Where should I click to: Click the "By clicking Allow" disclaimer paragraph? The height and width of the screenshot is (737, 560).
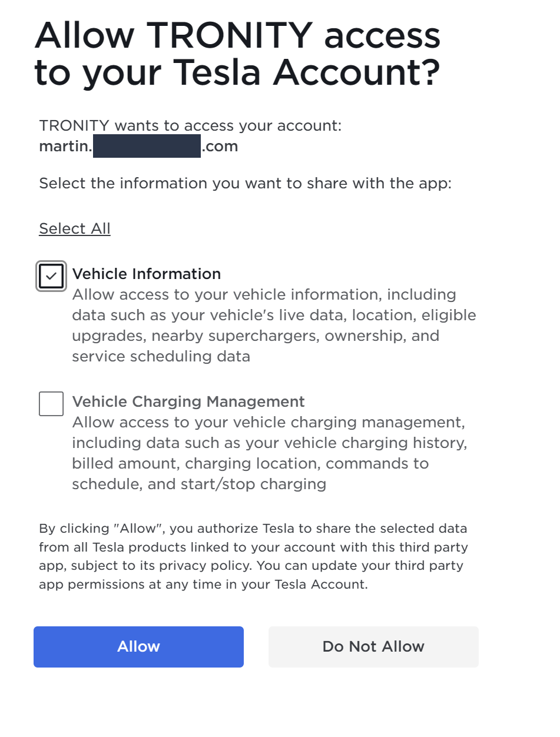[x=253, y=556]
